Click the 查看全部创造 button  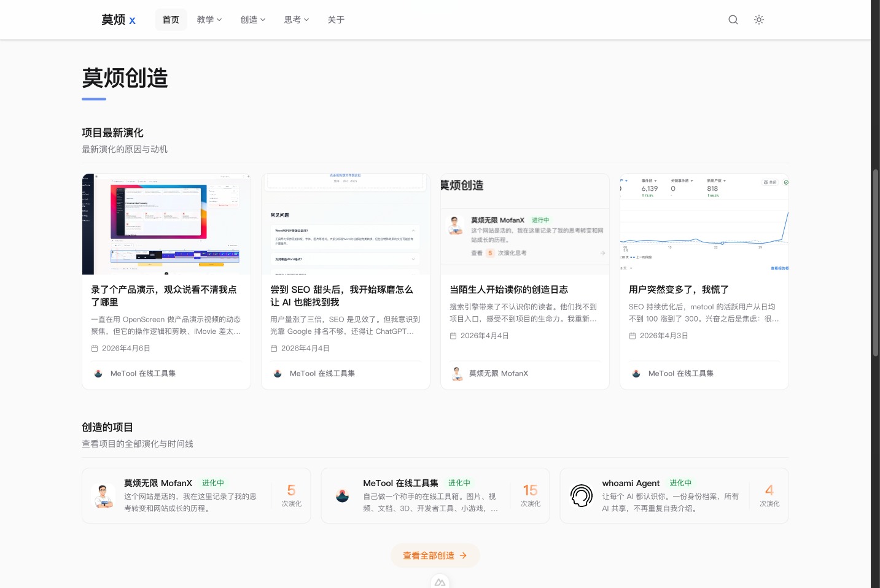pos(435,555)
